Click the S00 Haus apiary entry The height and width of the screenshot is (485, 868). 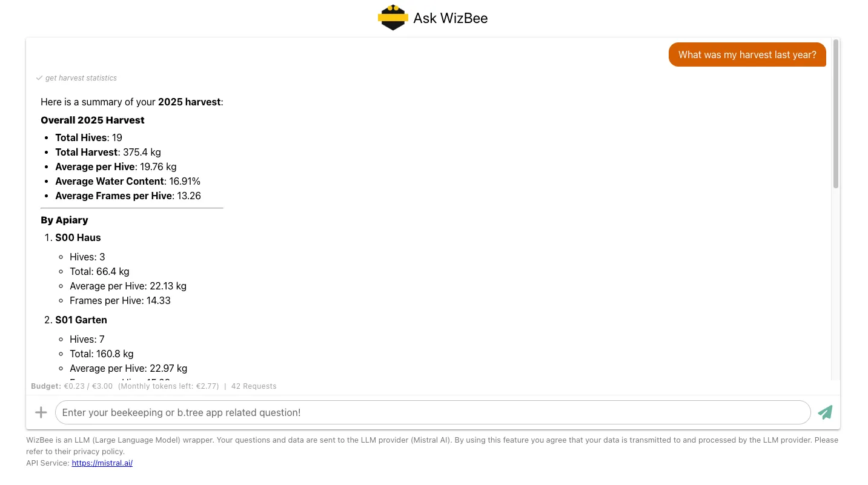[78, 237]
